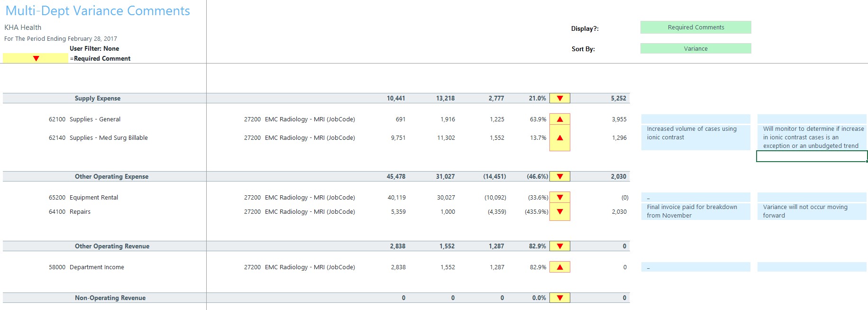Click '65200 Equipment Rental' row label
This screenshot has height=310, width=868.
click(x=83, y=197)
